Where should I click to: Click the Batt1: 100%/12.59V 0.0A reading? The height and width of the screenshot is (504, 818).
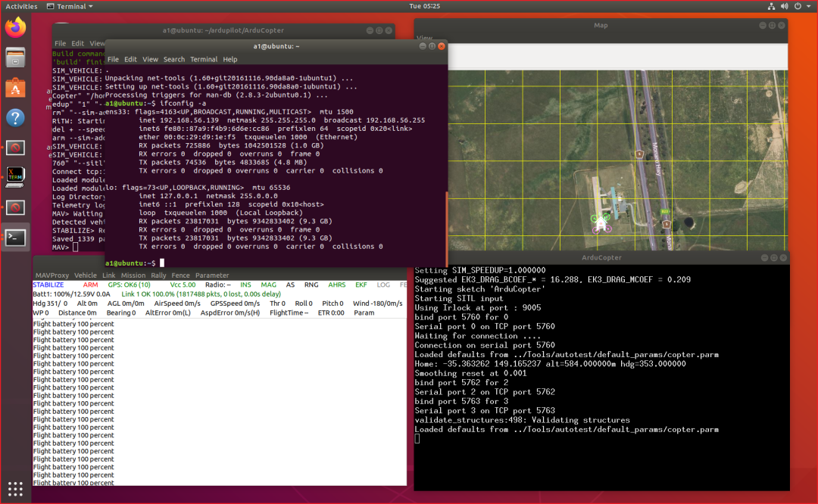[71, 294]
